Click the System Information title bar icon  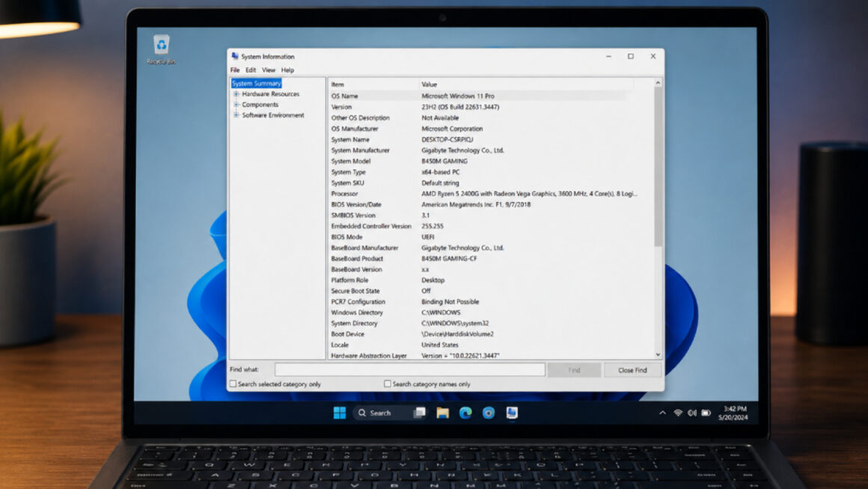click(x=235, y=56)
